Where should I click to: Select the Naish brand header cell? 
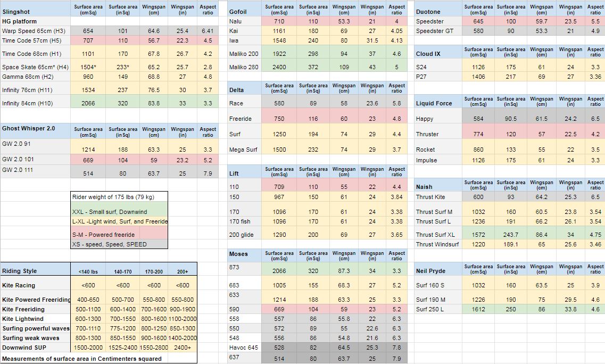[438, 185]
